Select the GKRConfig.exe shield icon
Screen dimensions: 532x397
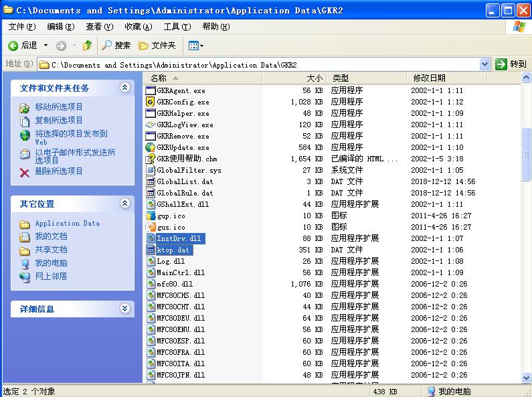point(150,102)
